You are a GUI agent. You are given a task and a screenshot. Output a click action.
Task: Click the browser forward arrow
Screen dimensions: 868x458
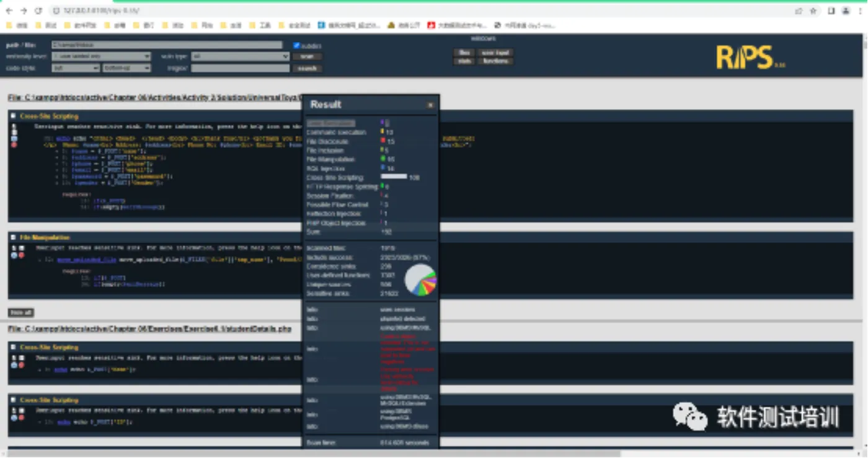click(24, 11)
